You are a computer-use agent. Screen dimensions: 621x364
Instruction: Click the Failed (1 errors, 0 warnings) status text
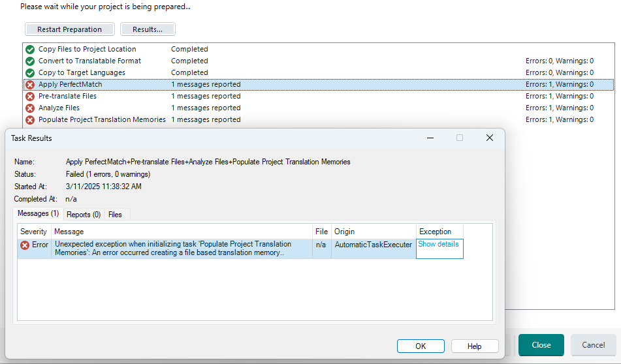108,174
